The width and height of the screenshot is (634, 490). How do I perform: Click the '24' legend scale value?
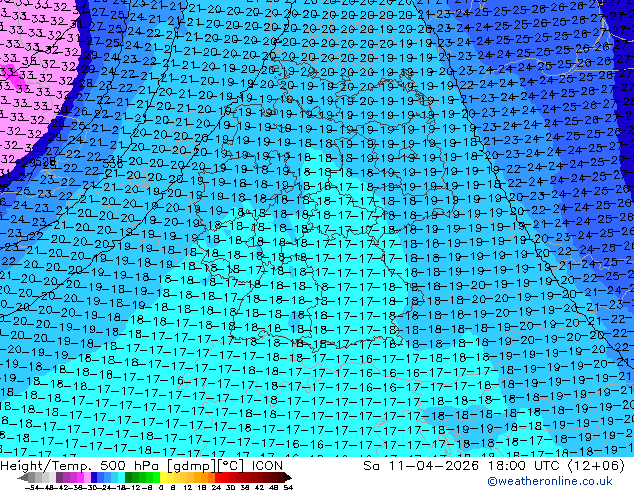coord(216,487)
